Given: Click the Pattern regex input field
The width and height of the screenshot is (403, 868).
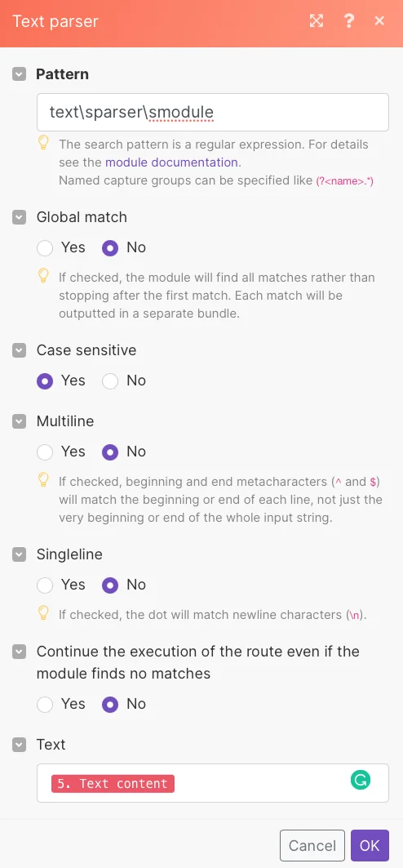Looking at the screenshot, I should [213, 113].
